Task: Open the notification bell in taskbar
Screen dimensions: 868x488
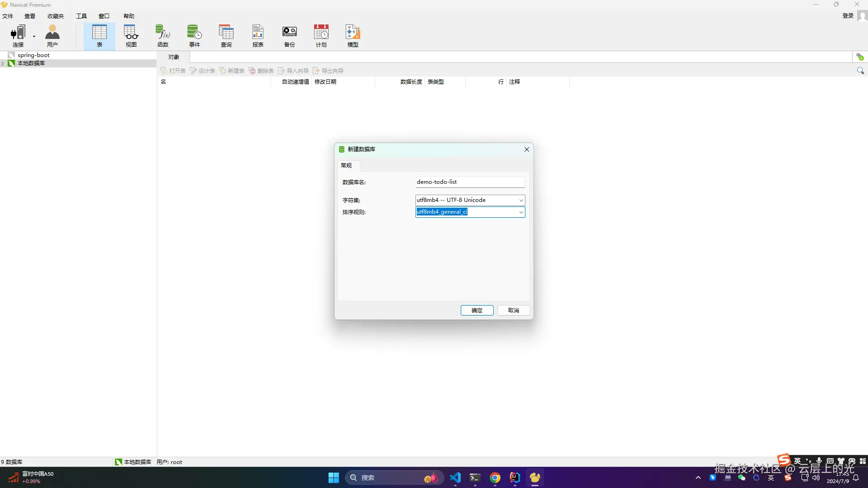Action: 856,478
